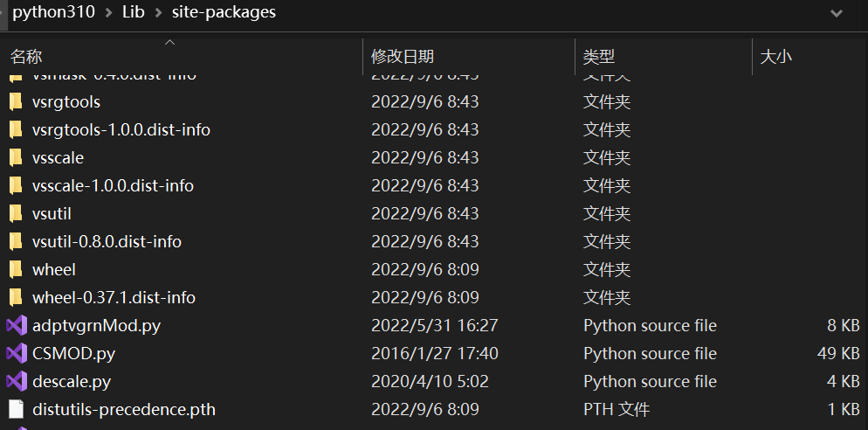Click the distutils-precedence.pth document icon

(16, 410)
